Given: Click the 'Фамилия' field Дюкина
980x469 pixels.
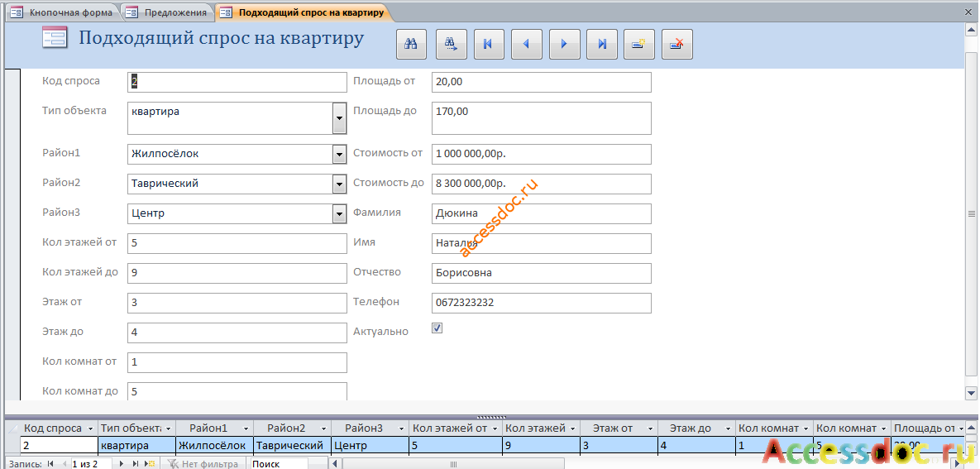Looking at the screenshot, I should [x=541, y=213].
